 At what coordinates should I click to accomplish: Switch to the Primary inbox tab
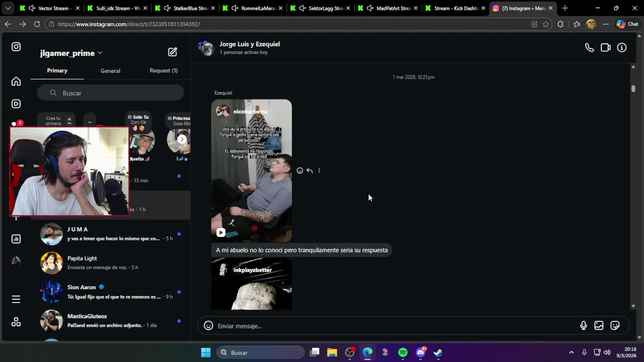coord(57,70)
